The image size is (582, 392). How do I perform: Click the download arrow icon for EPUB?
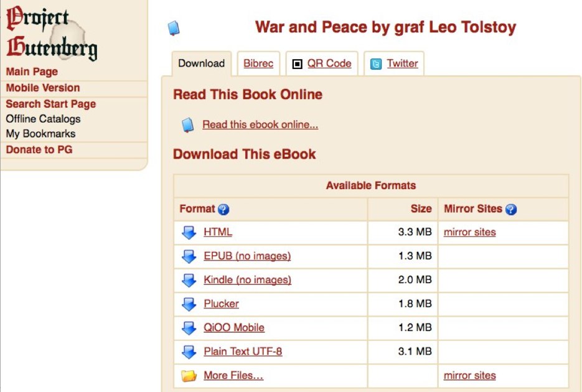click(189, 256)
